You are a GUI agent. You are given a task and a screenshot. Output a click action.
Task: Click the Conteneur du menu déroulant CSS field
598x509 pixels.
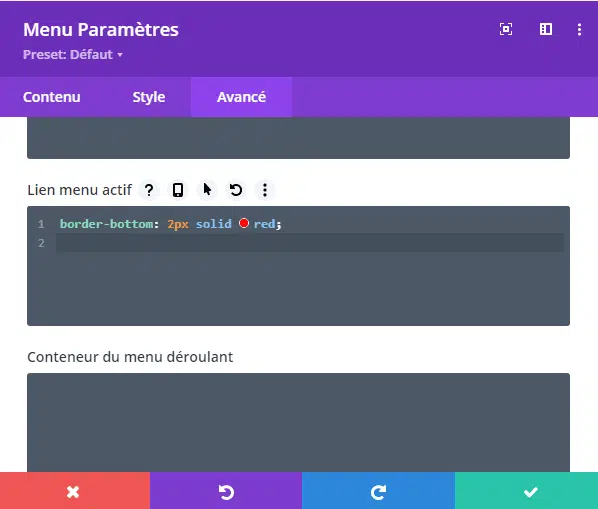(x=298, y=422)
